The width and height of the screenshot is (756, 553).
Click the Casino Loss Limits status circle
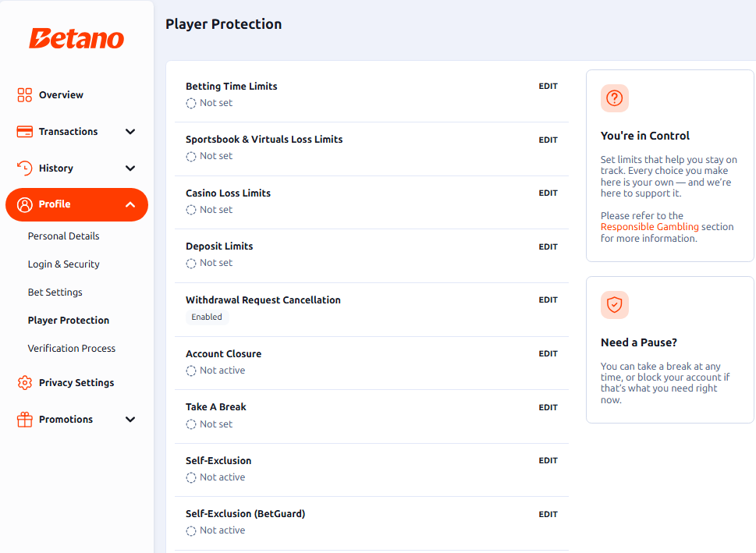point(191,211)
